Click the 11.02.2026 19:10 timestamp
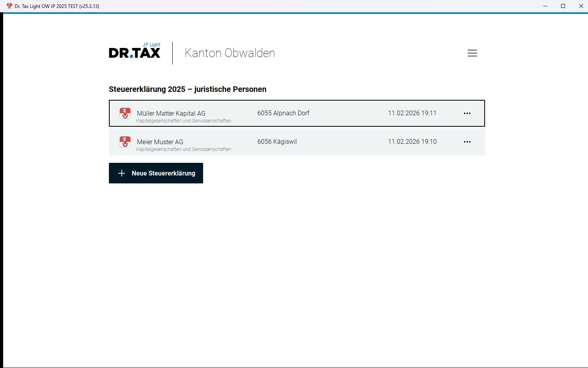The width and height of the screenshot is (588, 368). 412,141
